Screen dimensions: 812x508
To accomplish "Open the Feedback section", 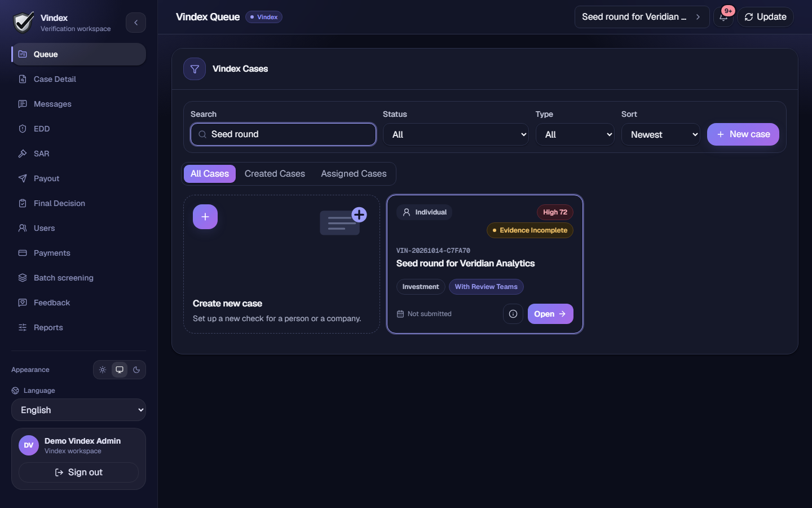I will point(78,303).
